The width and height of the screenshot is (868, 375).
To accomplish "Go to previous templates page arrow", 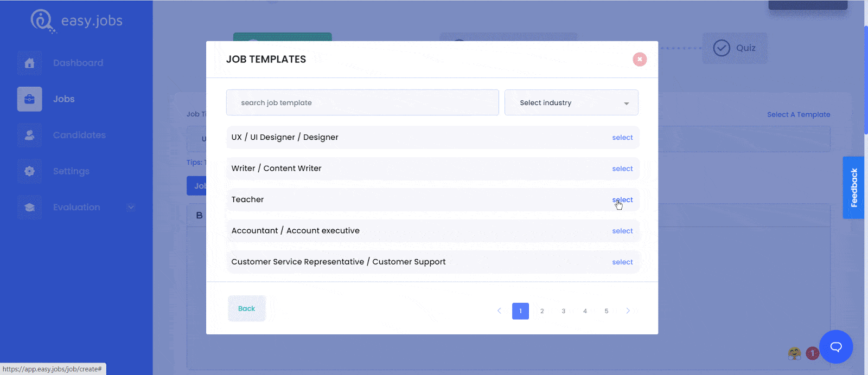I will tap(499, 311).
